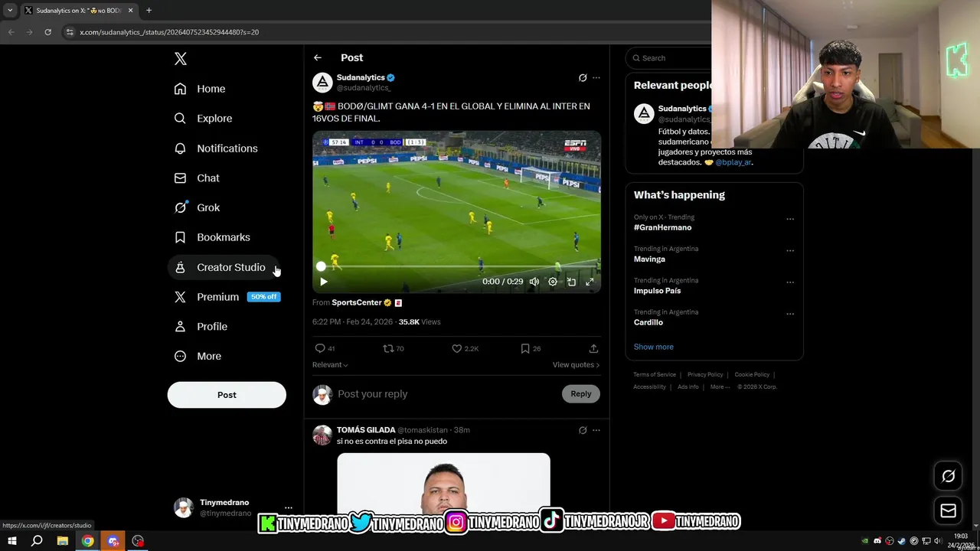
Task: Close the Sudanalytics on X tab
Action: click(130, 11)
